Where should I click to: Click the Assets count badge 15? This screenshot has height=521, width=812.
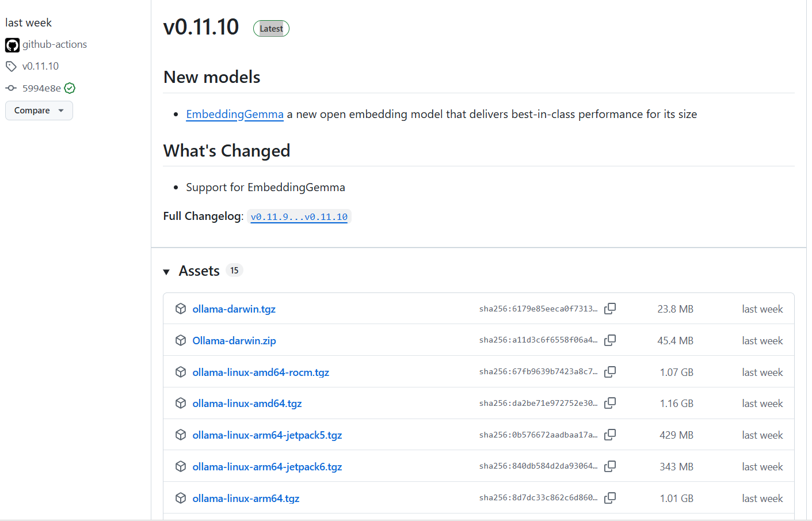pyautogui.click(x=234, y=270)
